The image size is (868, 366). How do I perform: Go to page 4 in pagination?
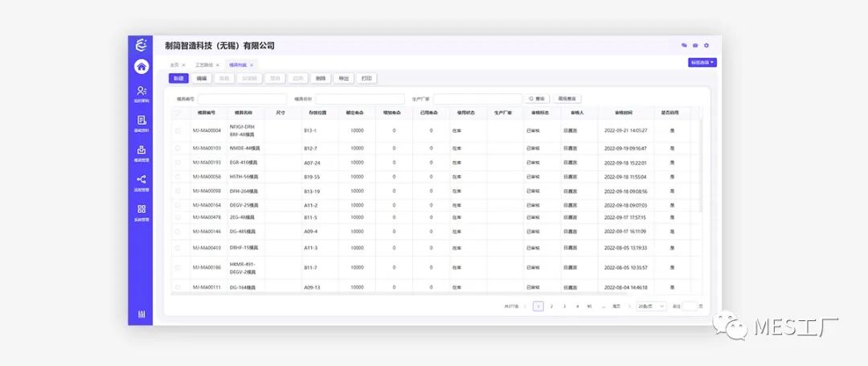point(577,306)
